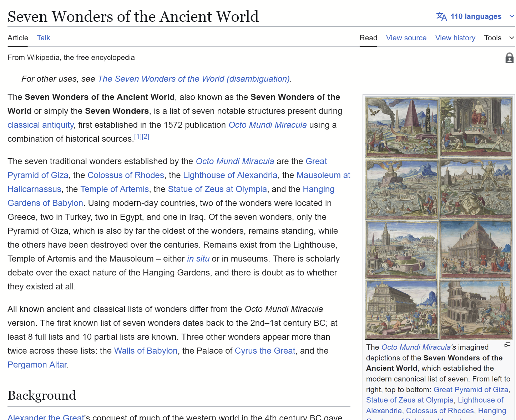Open the Walls of Babylon link
Viewport: 516px width, 420px height.
(146, 351)
